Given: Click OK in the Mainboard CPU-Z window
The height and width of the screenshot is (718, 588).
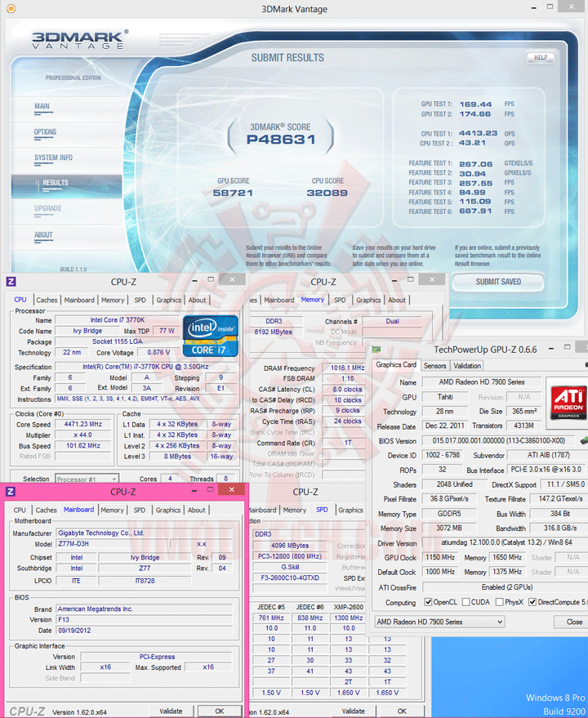Looking at the screenshot, I should [220, 711].
